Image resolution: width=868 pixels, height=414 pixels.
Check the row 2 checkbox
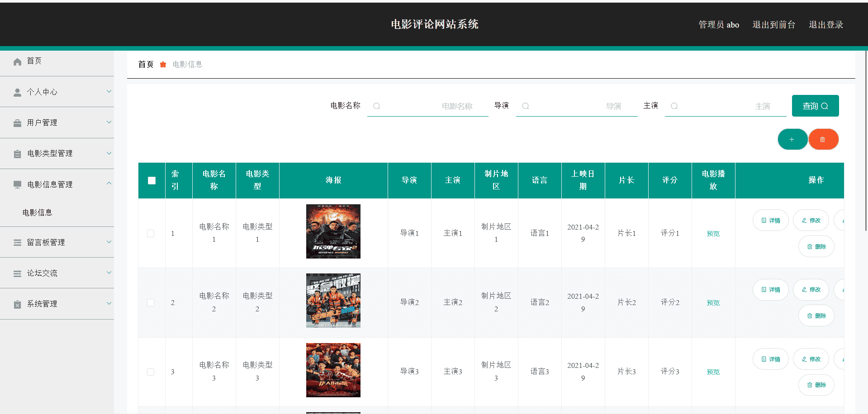click(x=151, y=302)
